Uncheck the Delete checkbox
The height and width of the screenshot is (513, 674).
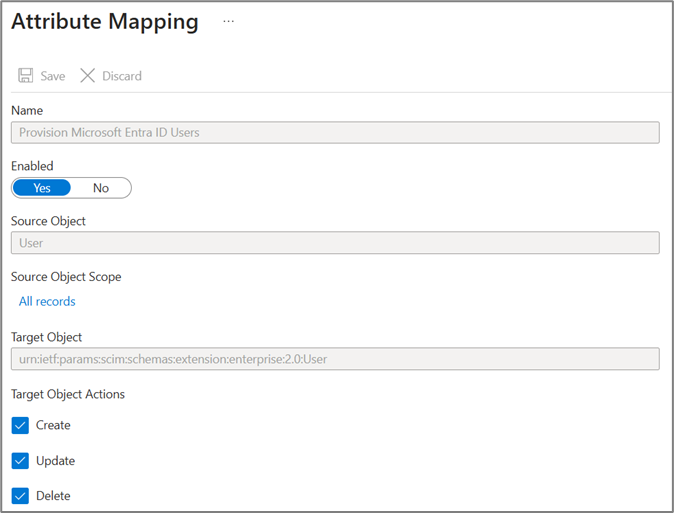tap(20, 496)
